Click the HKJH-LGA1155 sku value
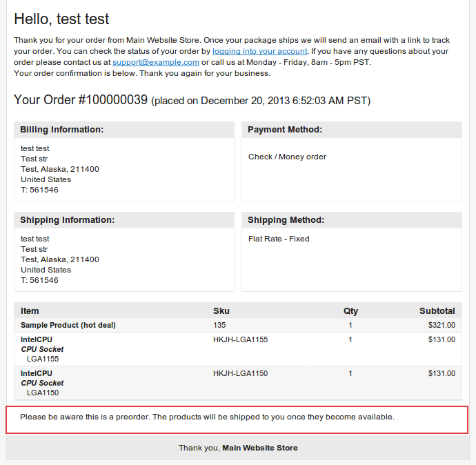This screenshot has height=465, width=476. [x=241, y=339]
